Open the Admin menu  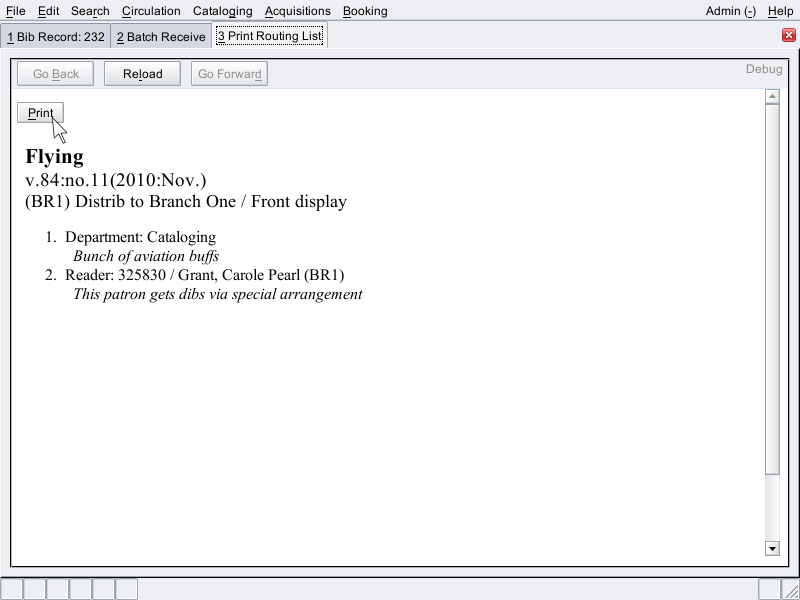click(x=730, y=11)
